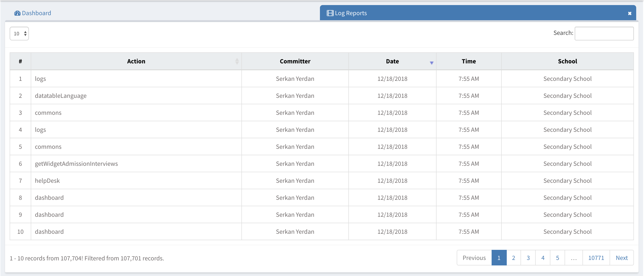Sort table by Committer column

(295, 61)
